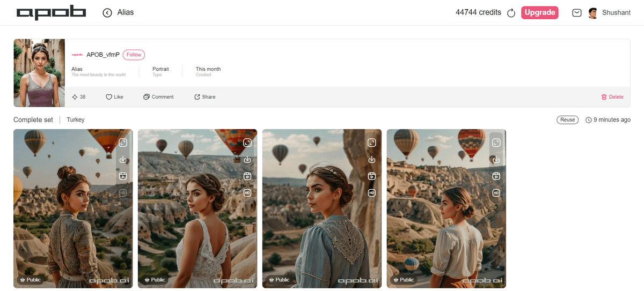Image resolution: width=644 pixels, height=291 pixels.
Task: Toggle Public visibility on fourth image
Action: [404, 280]
